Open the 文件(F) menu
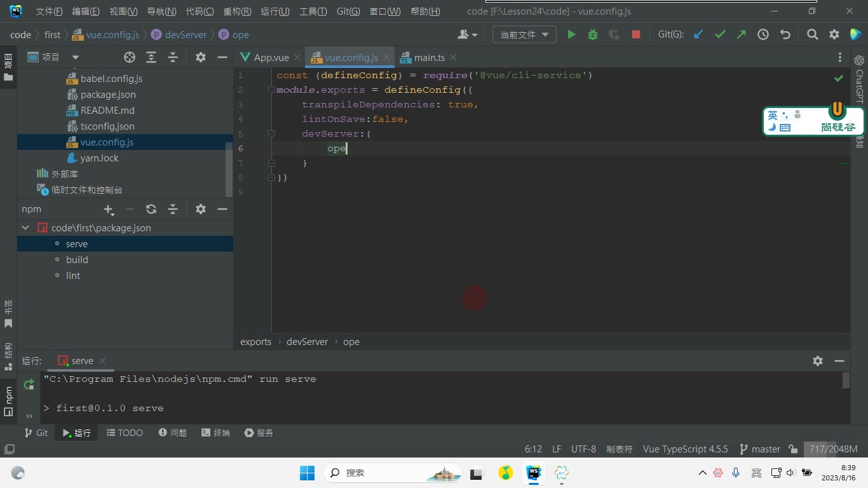 tap(49, 11)
